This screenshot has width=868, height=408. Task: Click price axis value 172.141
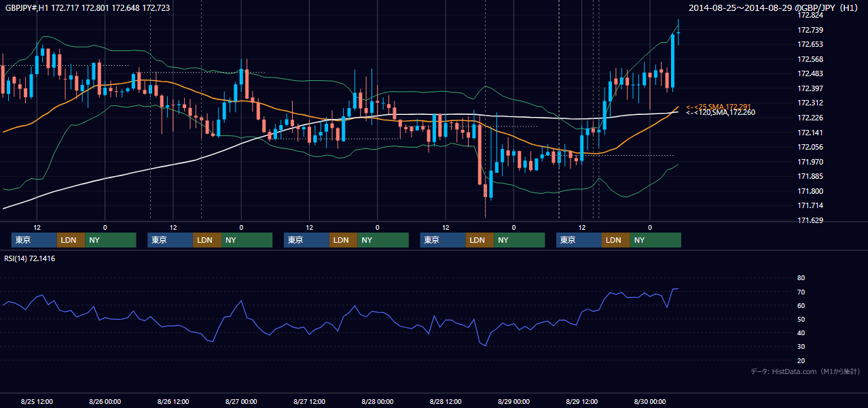[810, 133]
